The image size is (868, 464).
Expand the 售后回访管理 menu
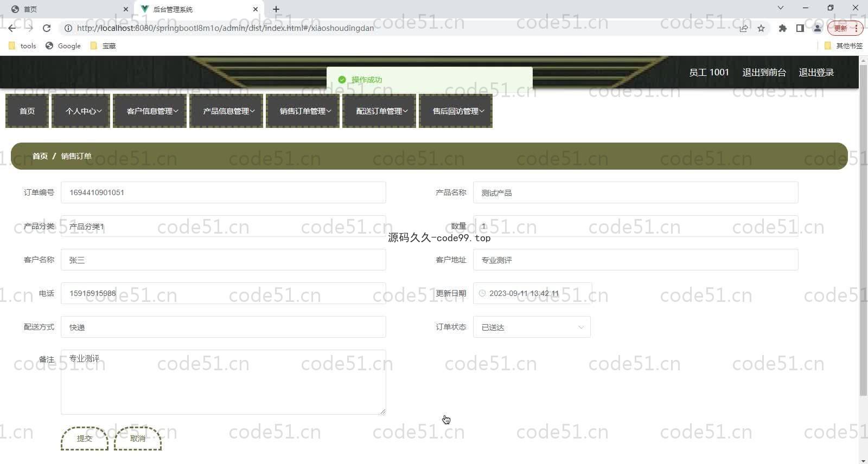(x=456, y=111)
